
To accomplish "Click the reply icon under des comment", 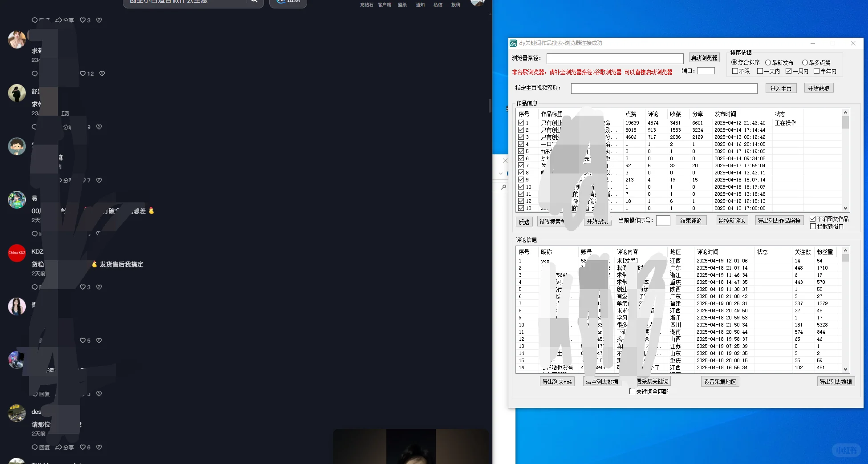I will [x=35, y=447].
